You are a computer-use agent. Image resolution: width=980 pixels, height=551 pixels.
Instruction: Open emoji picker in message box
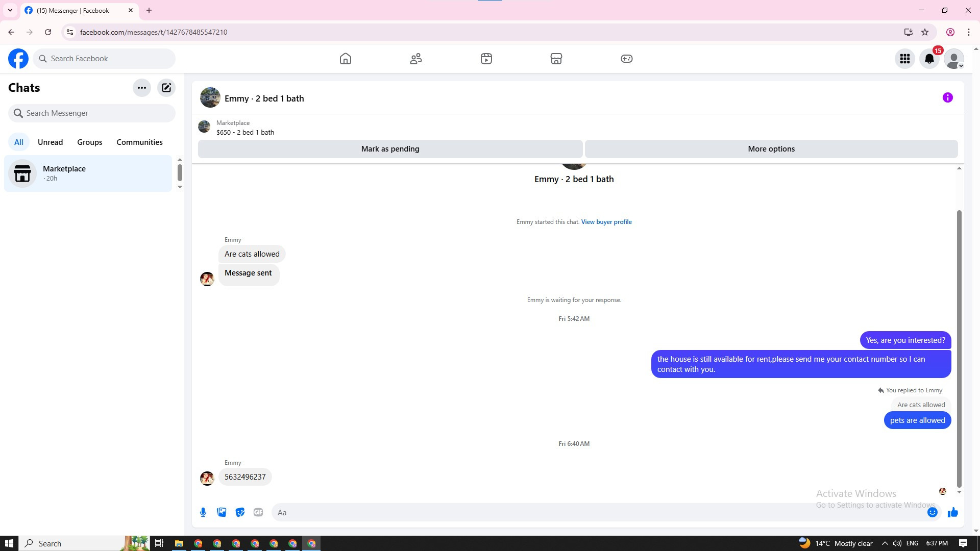coord(932,512)
